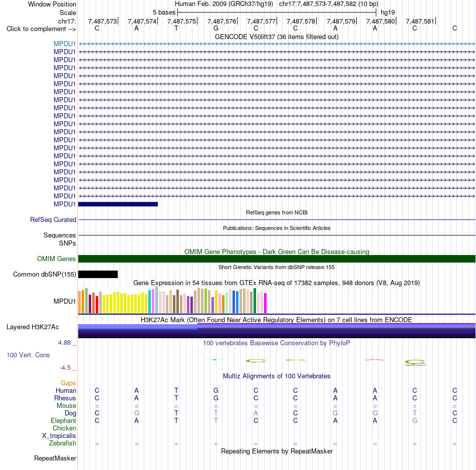Click the Window Position label

(x=52, y=4)
